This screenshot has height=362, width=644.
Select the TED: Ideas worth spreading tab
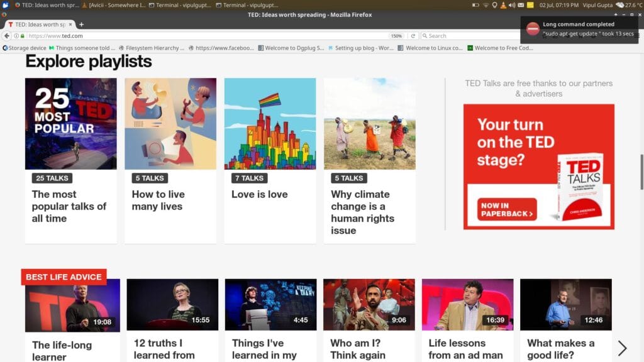click(40, 25)
